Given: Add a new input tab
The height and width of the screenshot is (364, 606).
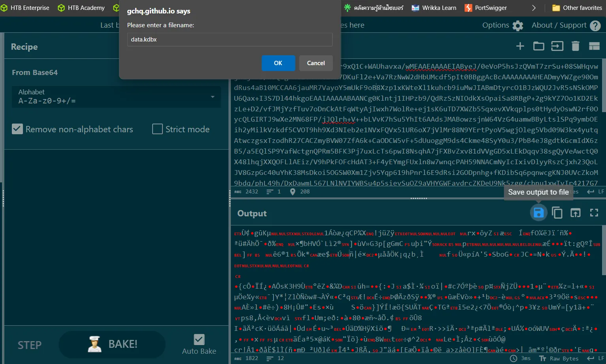Looking at the screenshot, I should [520, 46].
